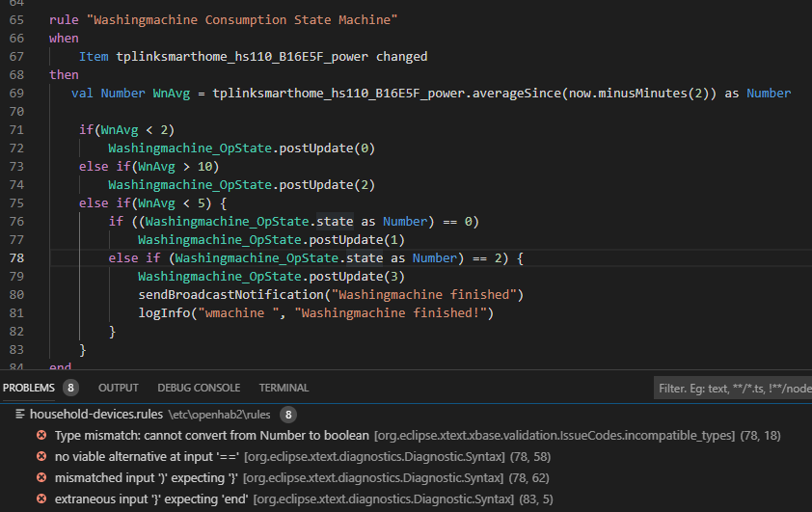Click line number 69 in the gutter

[16, 94]
